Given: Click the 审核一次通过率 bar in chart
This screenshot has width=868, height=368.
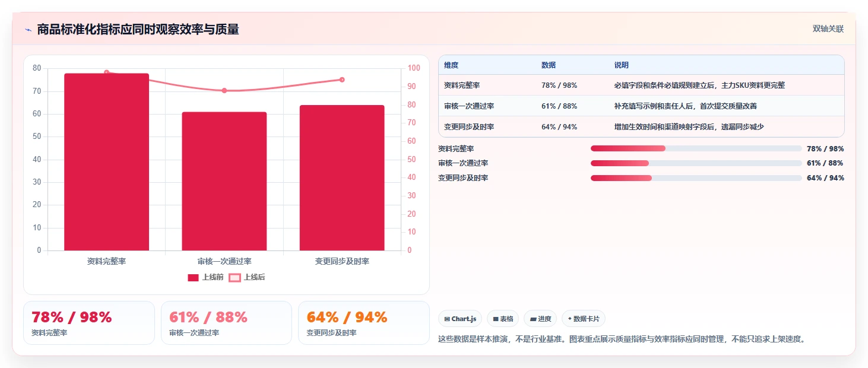Looking at the screenshot, I should tap(224, 181).
